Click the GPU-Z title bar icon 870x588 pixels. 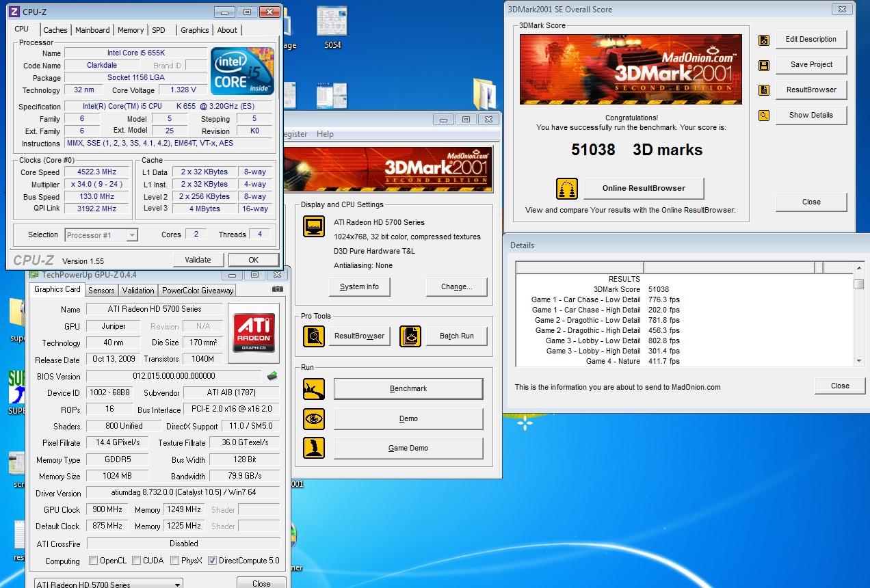tap(34, 275)
